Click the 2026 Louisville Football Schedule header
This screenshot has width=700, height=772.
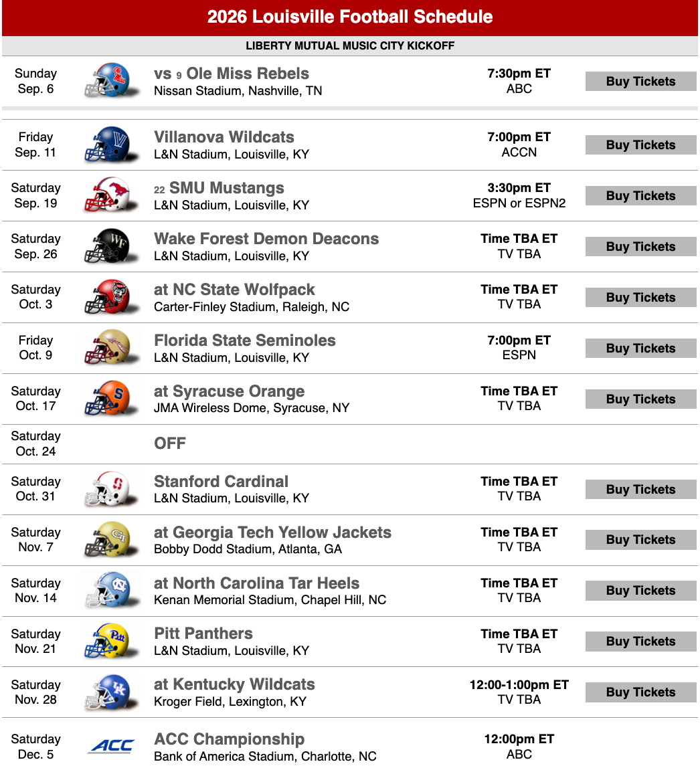[x=350, y=17]
